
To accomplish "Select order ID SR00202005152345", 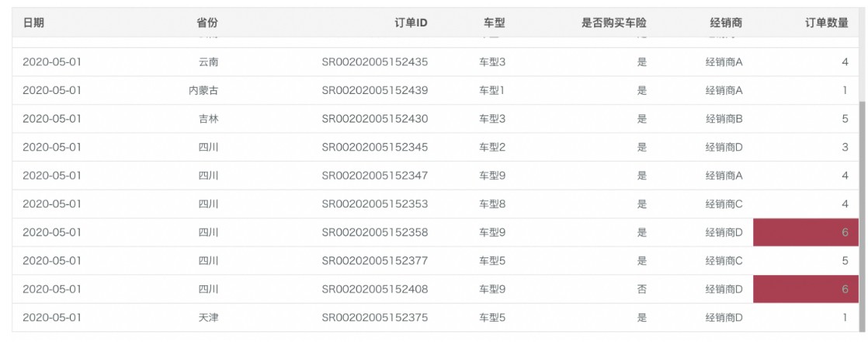I will (375, 148).
